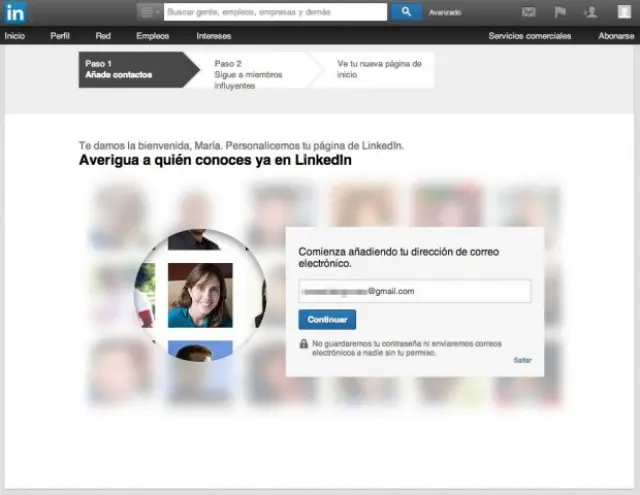The image size is (640, 495).
Task: Open the messages envelope icon
Action: (529, 12)
